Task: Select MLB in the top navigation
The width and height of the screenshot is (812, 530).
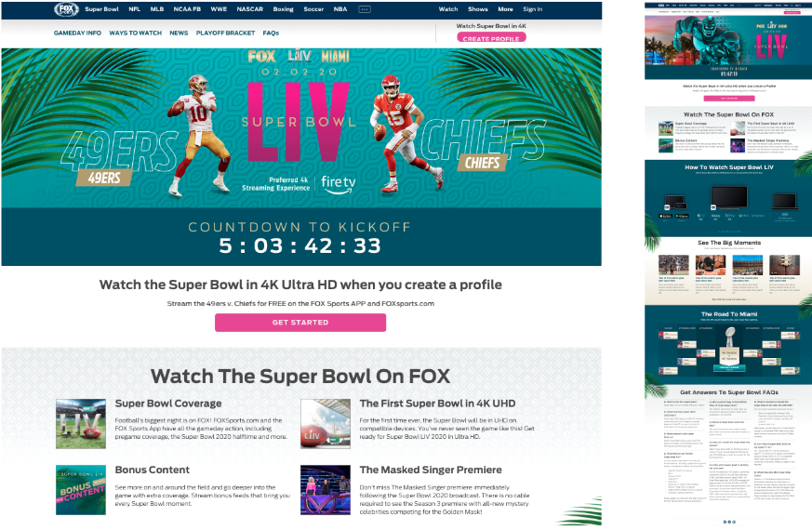Action: click(x=157, y=9)
